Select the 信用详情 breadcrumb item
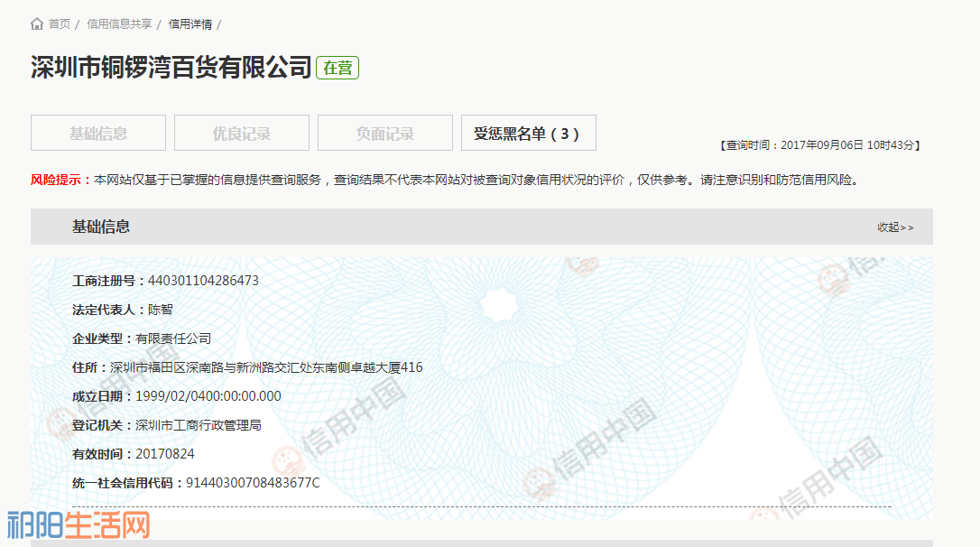The height and width of the screenshot is (547, 980). click(x=190, y=23)
